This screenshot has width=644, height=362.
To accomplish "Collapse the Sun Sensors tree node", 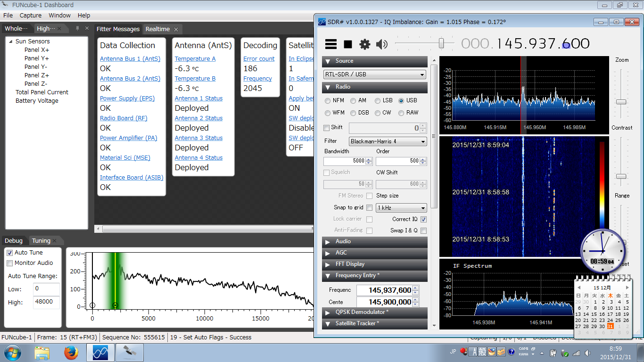I will pos(10,41).
